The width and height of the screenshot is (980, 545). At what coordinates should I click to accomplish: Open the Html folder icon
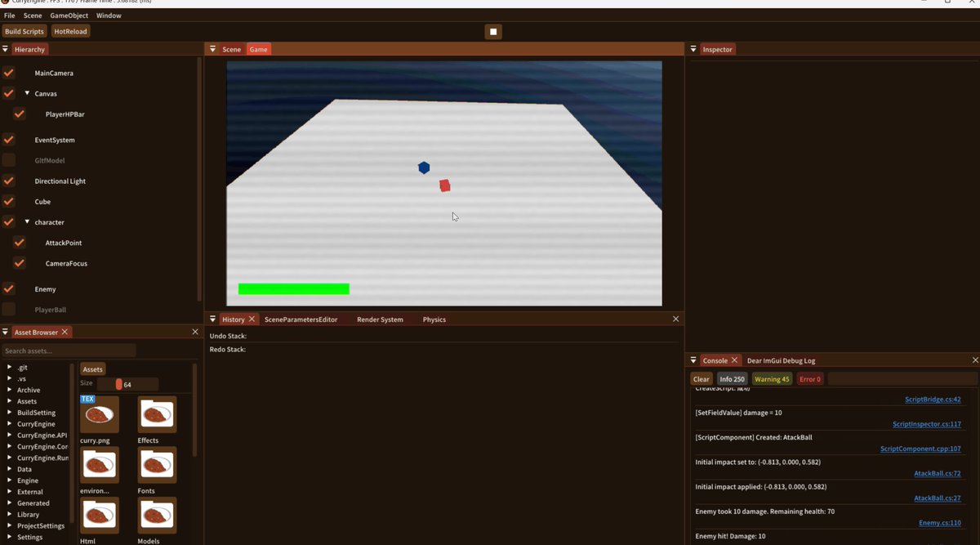[100, 516]
